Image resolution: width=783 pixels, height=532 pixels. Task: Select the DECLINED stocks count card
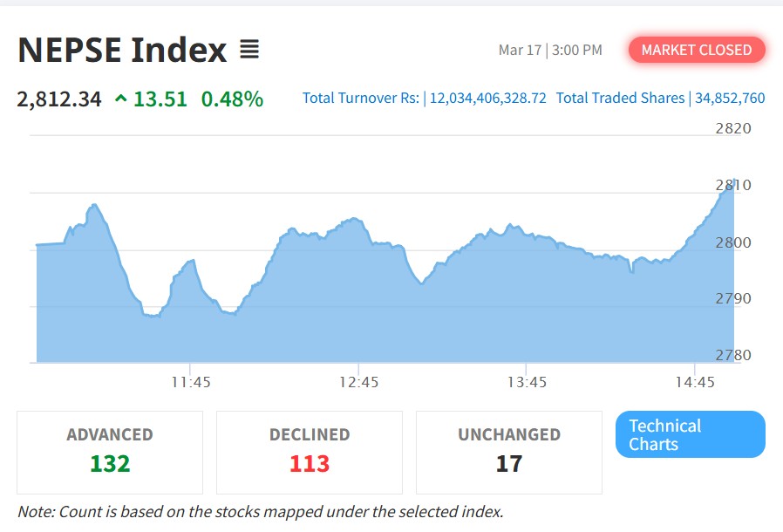pos(310,452)
